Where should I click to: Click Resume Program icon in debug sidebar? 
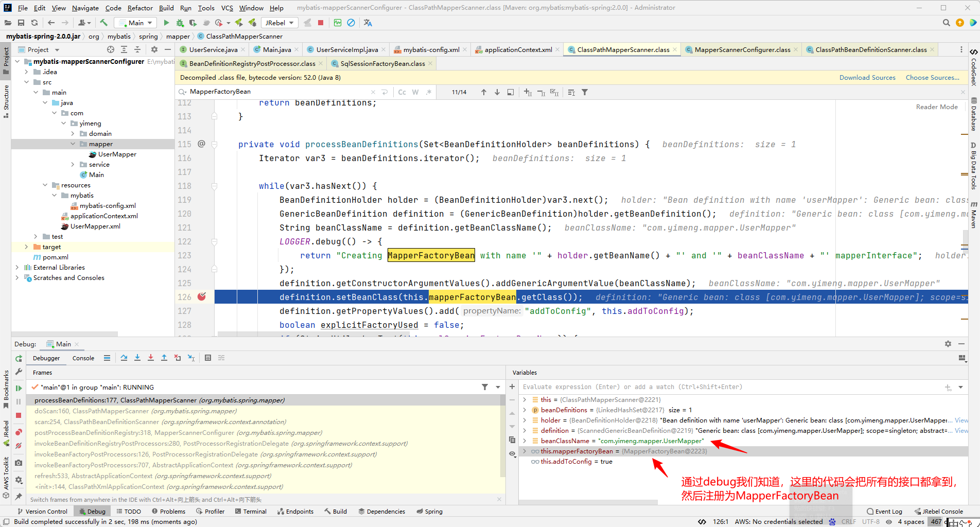(x=19, y=389)
